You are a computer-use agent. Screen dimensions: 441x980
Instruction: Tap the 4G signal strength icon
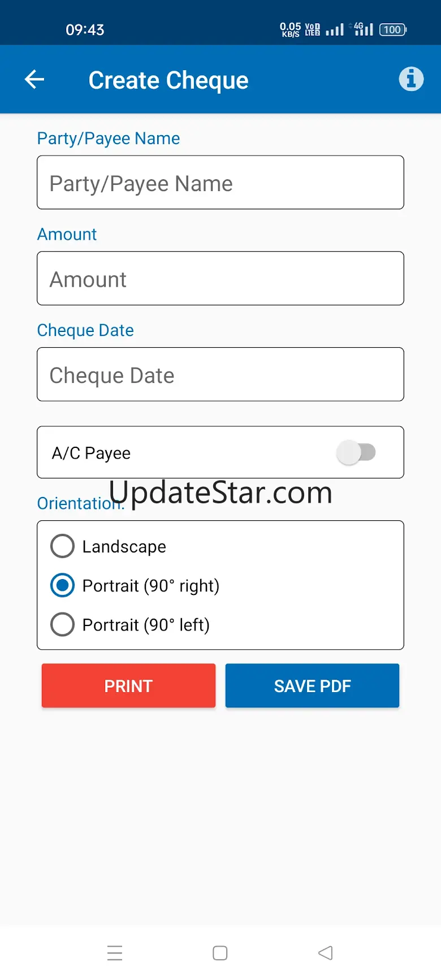tap(364, 29)
